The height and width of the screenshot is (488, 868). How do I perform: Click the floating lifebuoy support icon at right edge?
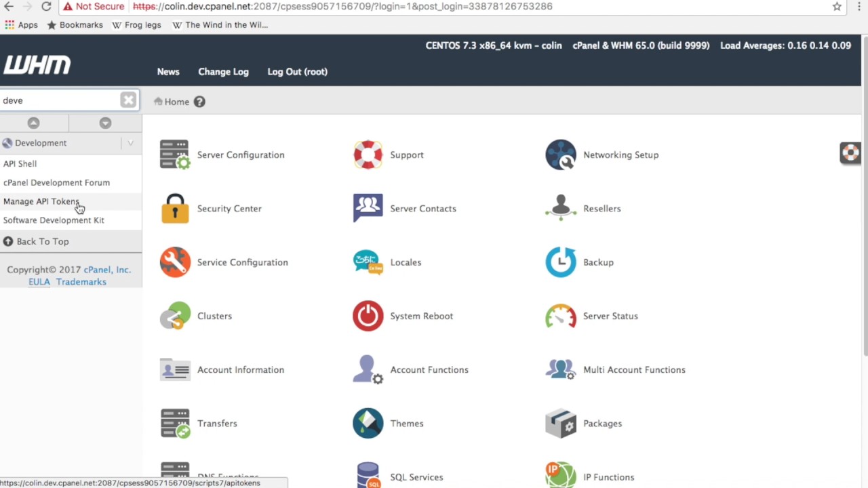(x=850, y=153)
